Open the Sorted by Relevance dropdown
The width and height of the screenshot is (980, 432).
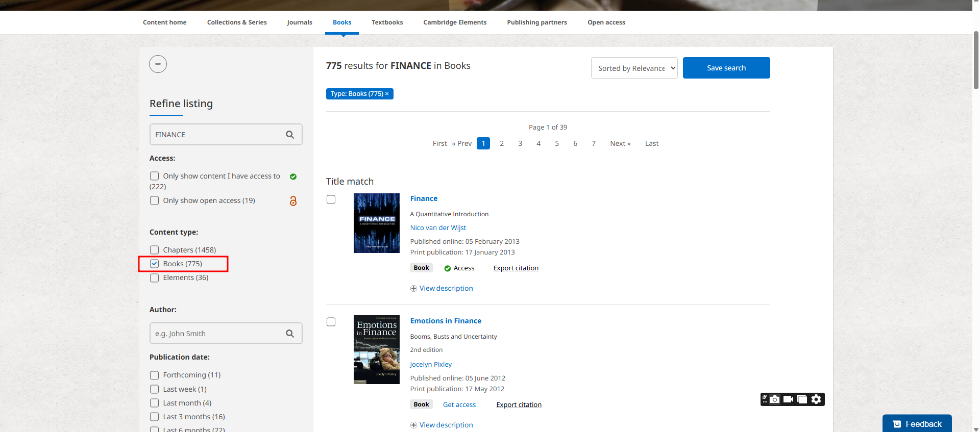(x=634, y=68)
